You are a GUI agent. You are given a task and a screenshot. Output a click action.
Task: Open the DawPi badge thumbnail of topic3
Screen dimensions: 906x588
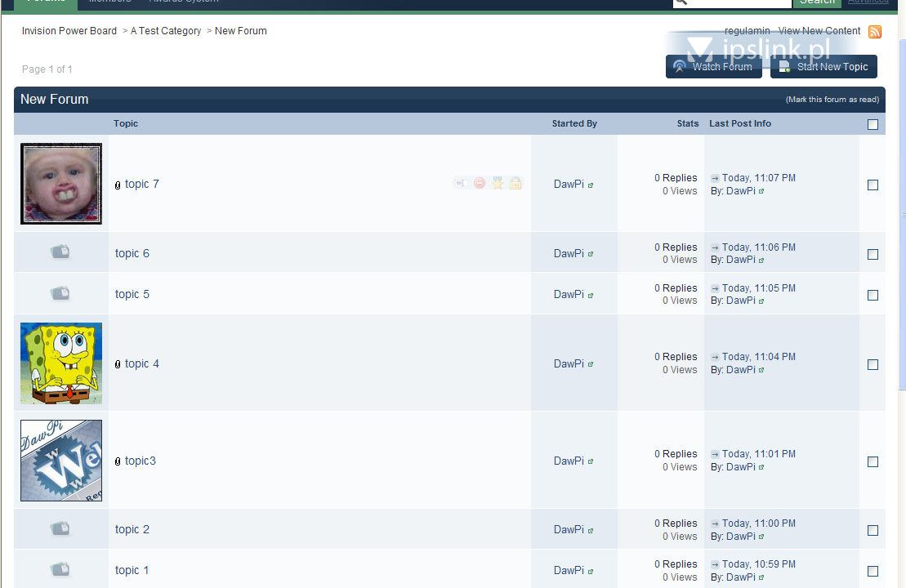[x=61, y=461]
